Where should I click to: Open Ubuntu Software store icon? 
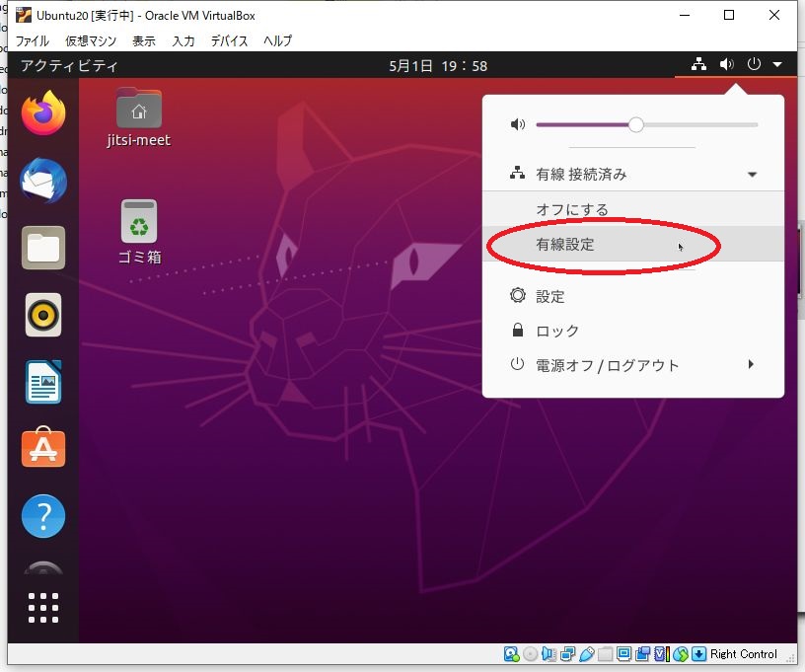43,448
